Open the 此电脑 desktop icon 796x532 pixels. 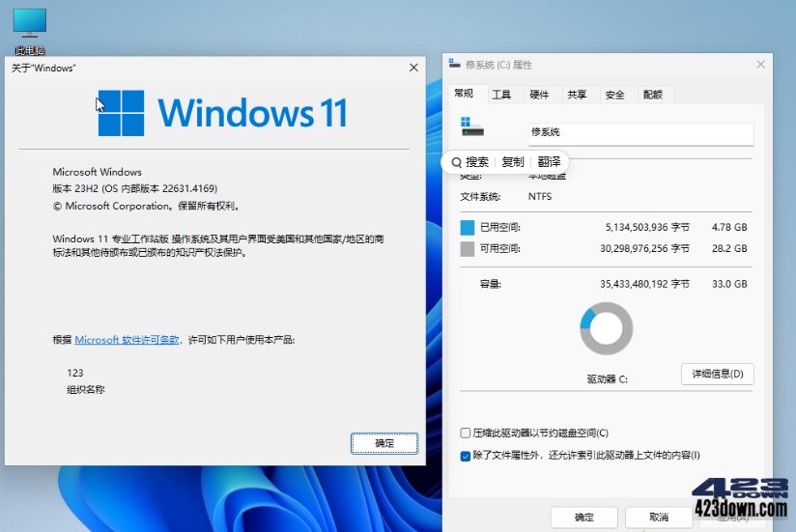[29, 31]
